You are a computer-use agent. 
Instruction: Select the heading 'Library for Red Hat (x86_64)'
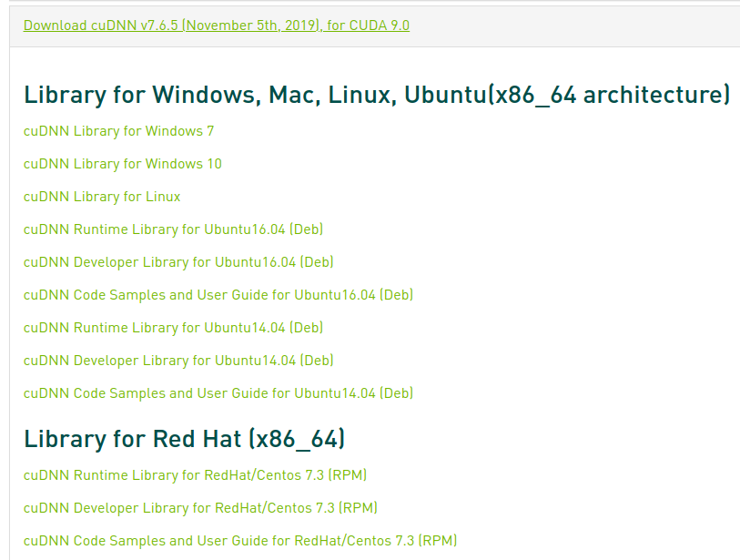click(185, 439)
